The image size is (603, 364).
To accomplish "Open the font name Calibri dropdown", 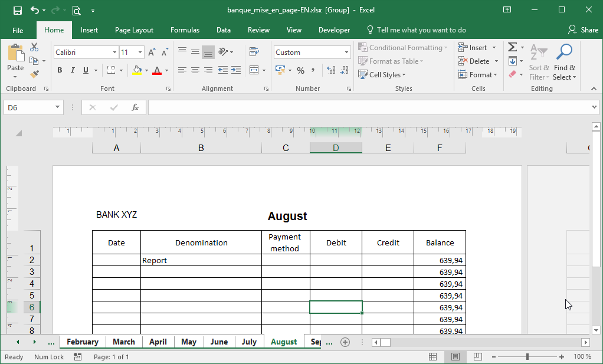I will pos(114,53).
